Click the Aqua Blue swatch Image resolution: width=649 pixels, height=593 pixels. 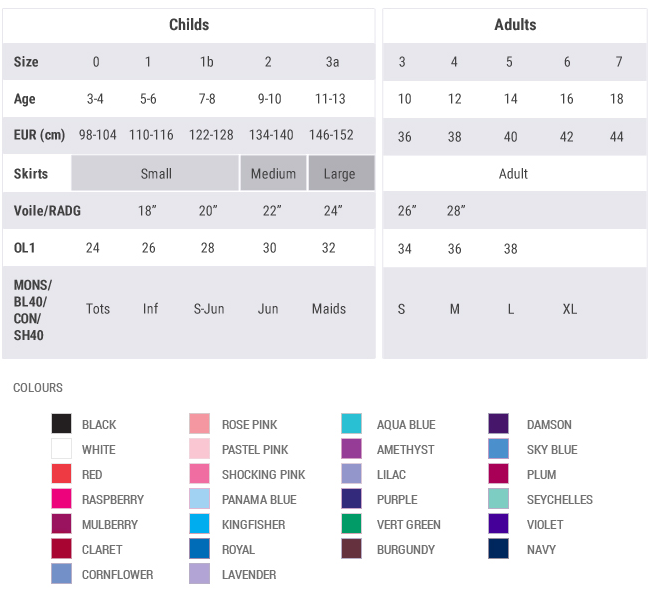pyautogui.click(x=351, y=424)
